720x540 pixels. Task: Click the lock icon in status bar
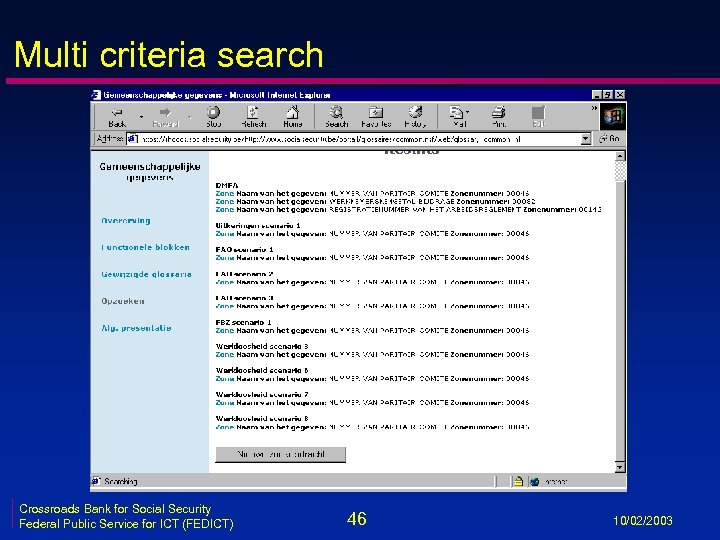(x=518, y=482)
